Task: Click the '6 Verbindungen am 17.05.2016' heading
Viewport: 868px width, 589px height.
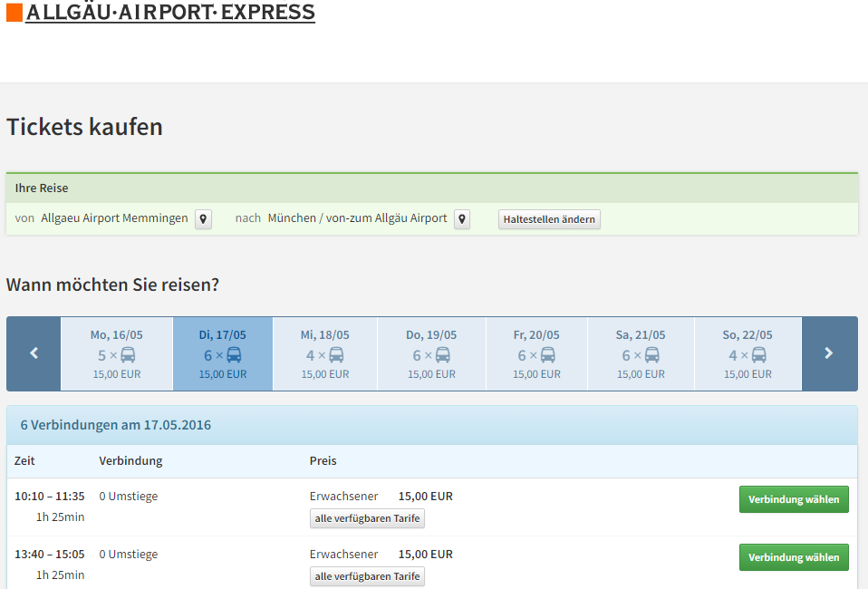Action: click(116, 425)
